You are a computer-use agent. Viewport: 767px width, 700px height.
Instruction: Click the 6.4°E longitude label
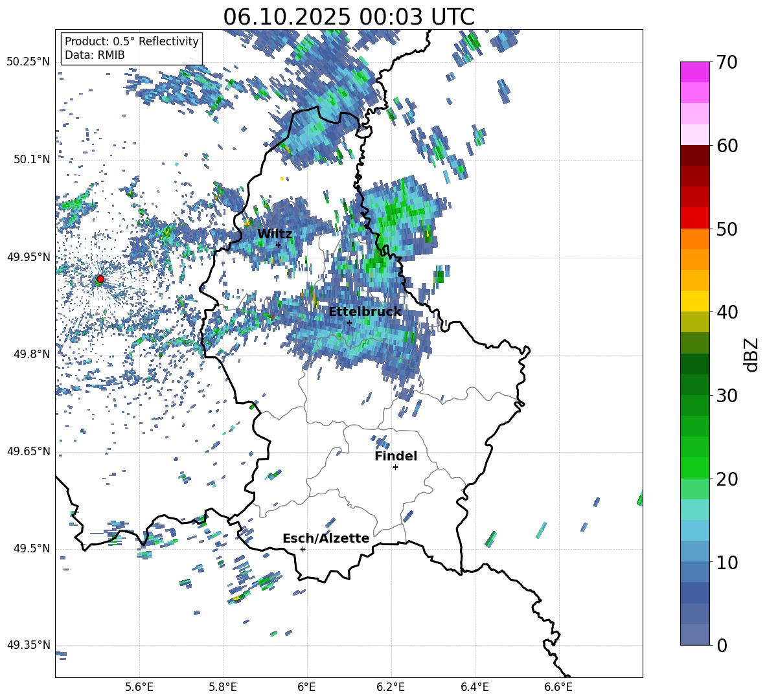(475, 687)
